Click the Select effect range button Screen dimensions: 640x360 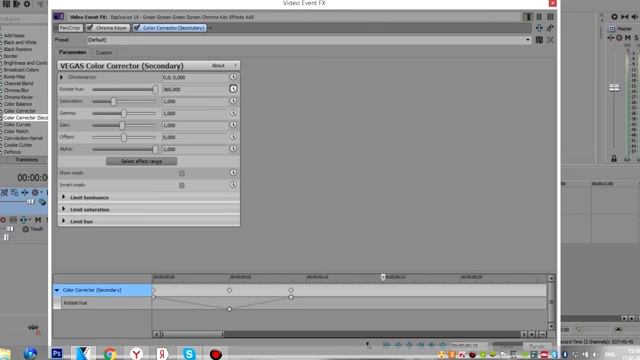point(142,161)
